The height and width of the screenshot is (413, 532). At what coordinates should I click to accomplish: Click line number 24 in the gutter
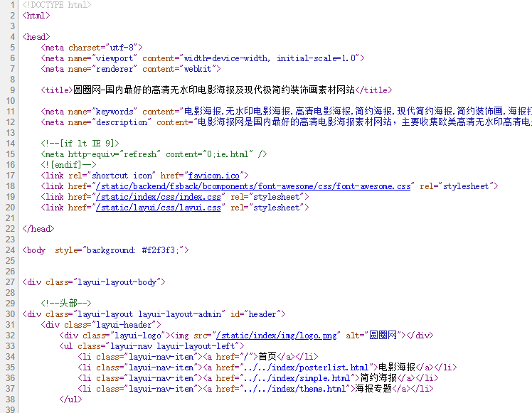10,250
